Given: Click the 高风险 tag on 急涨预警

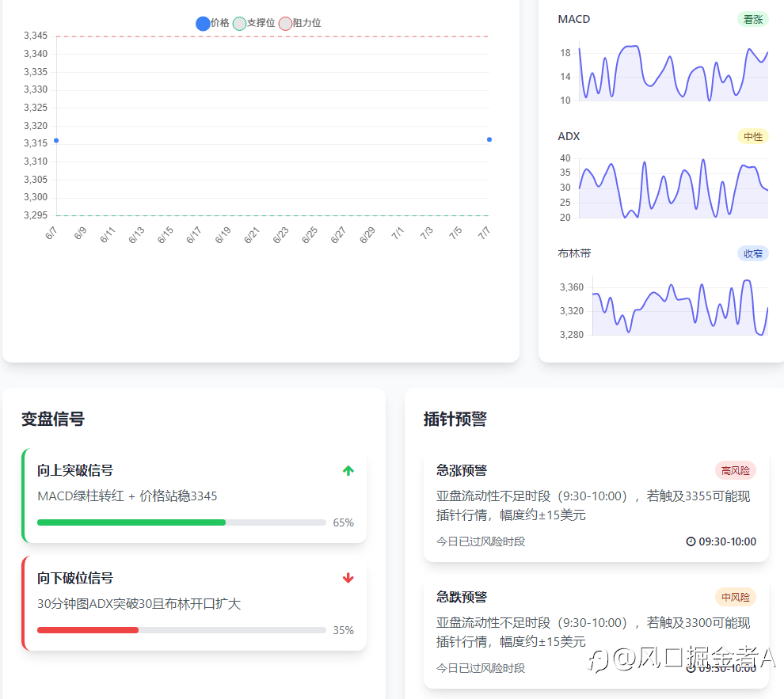Looking at the screenshot, I should (x=736, y=471).
